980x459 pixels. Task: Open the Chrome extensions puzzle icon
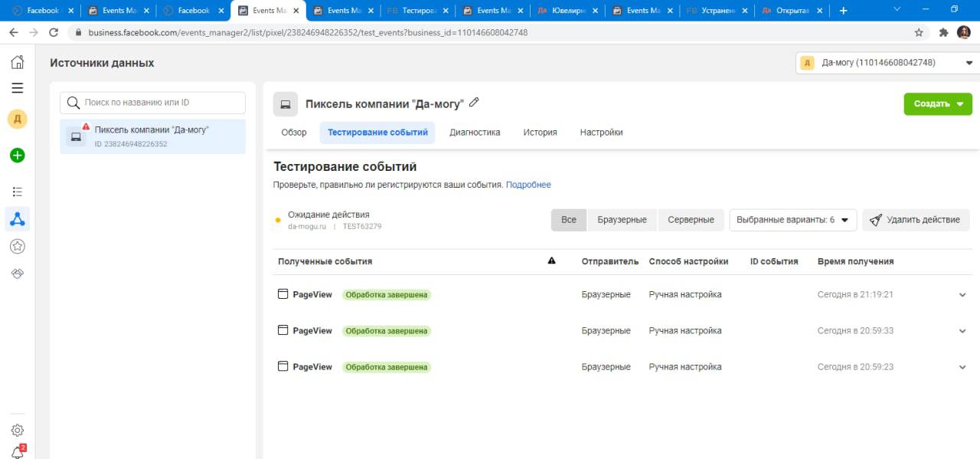(x=943, y=33)
